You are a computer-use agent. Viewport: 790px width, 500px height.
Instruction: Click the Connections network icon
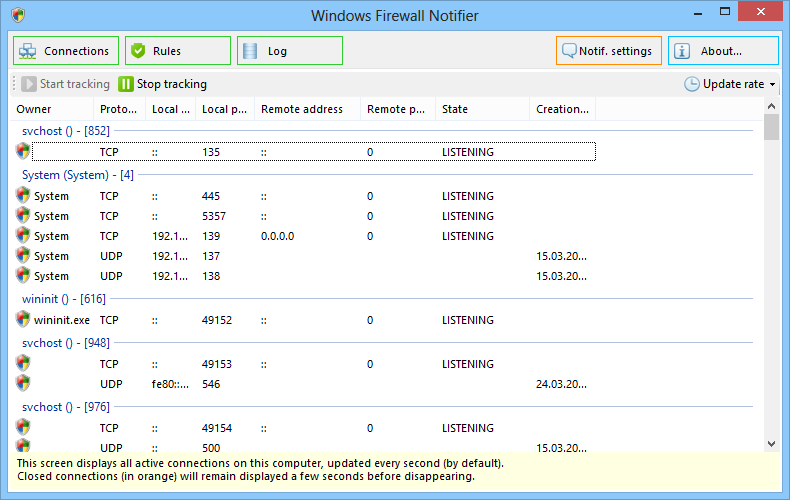tap(27, 51)
